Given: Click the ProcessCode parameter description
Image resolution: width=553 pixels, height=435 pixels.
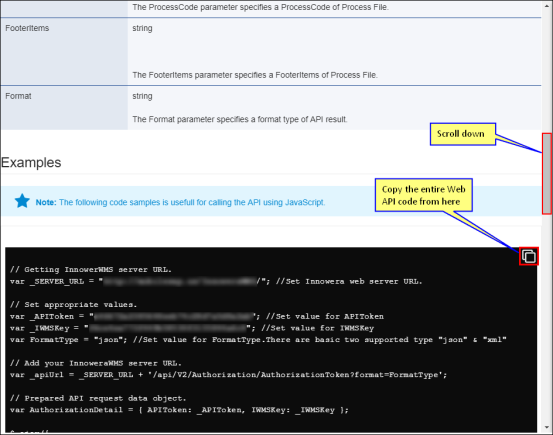Looking at the screenshot, I should [x=261, y=7].
